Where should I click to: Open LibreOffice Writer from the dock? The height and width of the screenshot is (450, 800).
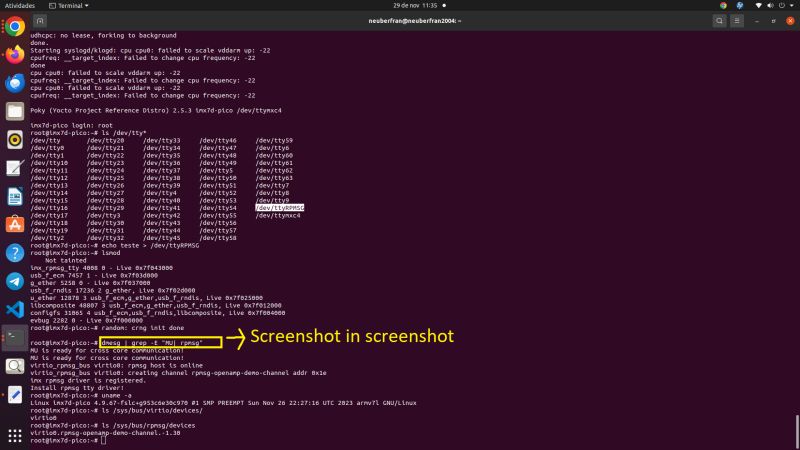point(15,196)
